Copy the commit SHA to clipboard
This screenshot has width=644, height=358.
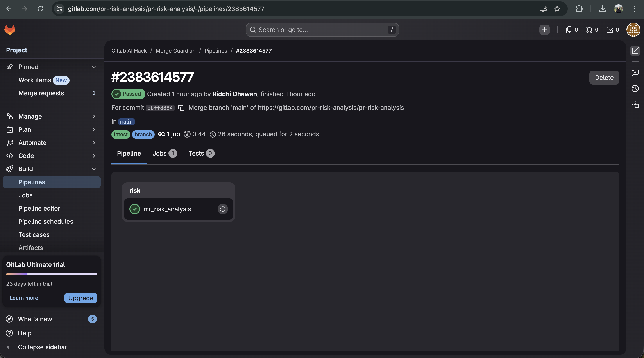(x=181, y=108)
